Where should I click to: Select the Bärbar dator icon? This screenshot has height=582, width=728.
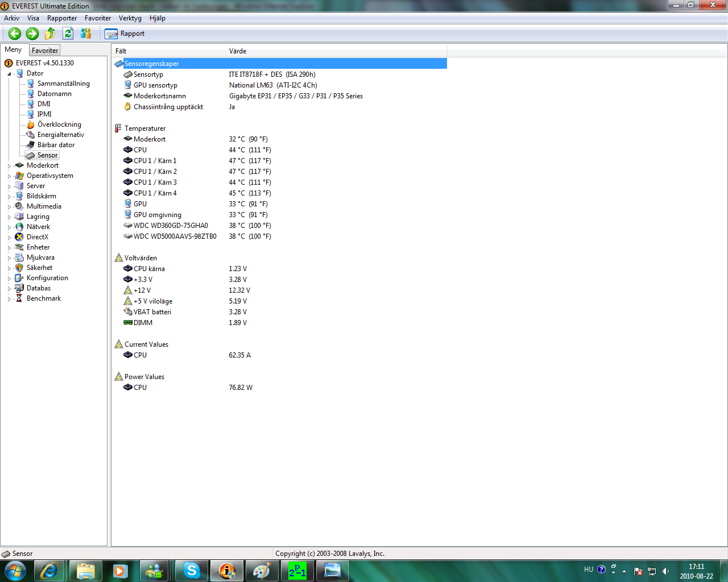pyautogui.click(x=31, y=145)
